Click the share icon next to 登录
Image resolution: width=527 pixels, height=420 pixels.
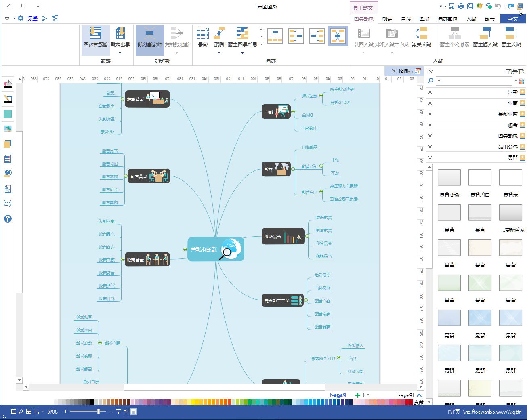point(45,18)
